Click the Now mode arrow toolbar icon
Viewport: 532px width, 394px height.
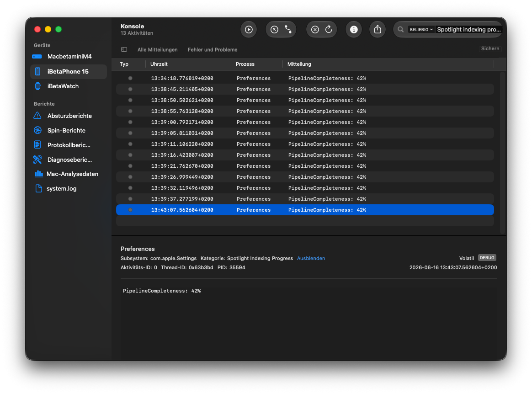pyautogui.click(x=274, y=30)
